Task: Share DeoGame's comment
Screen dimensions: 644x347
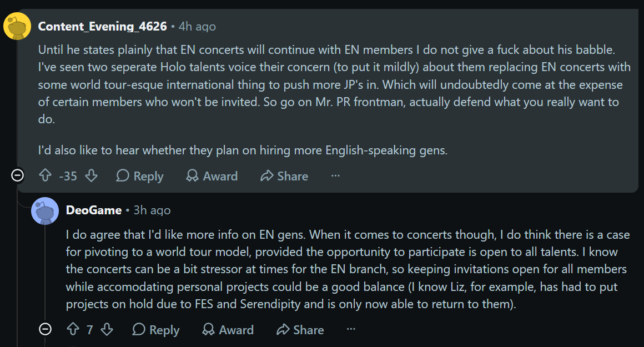Action: [x=300, y=329]
